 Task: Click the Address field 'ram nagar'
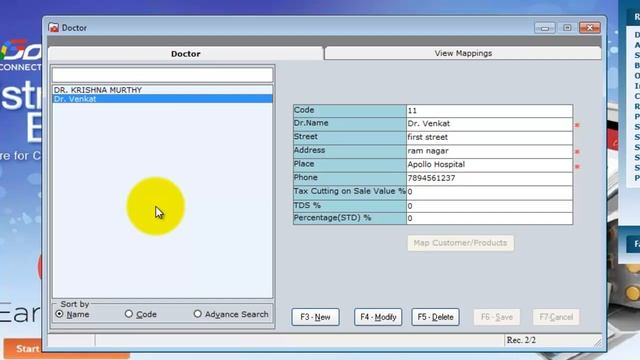pyautogui.click(x=489, y=151)
